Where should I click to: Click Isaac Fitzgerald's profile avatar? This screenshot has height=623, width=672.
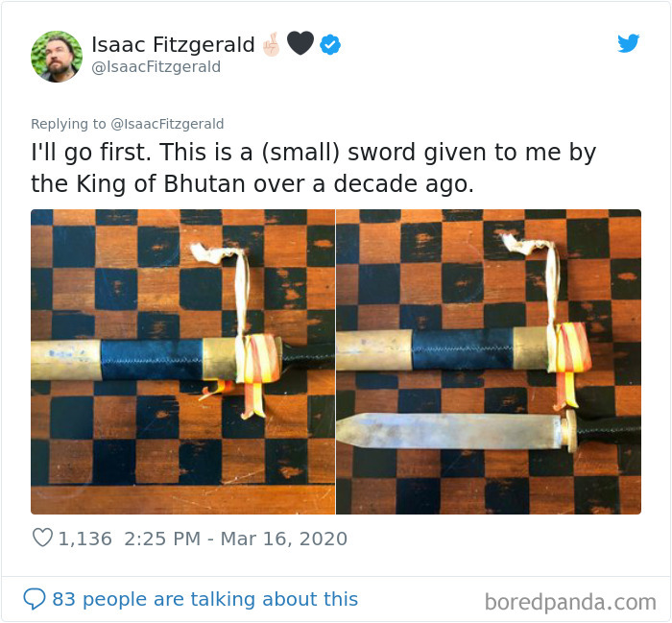(57, 57)
